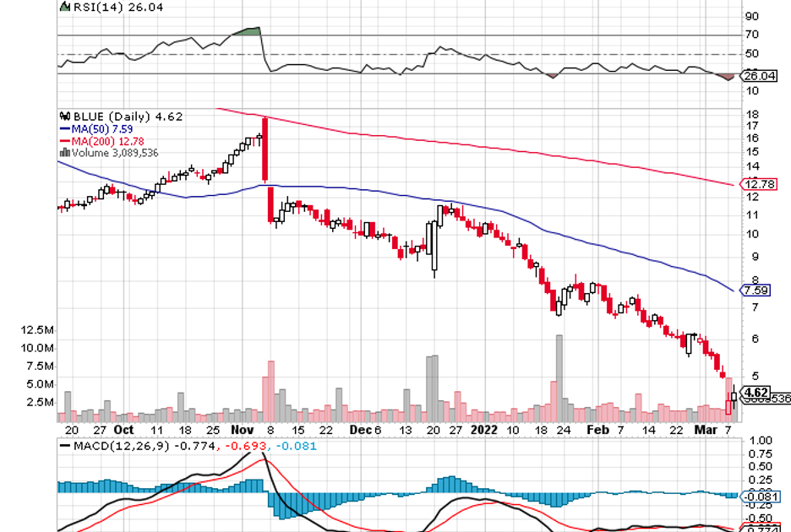Click the BLUE candlestick legend icon
Image resolution: width=791 pixels, height=532 pixels.
[x=63, y=117]
